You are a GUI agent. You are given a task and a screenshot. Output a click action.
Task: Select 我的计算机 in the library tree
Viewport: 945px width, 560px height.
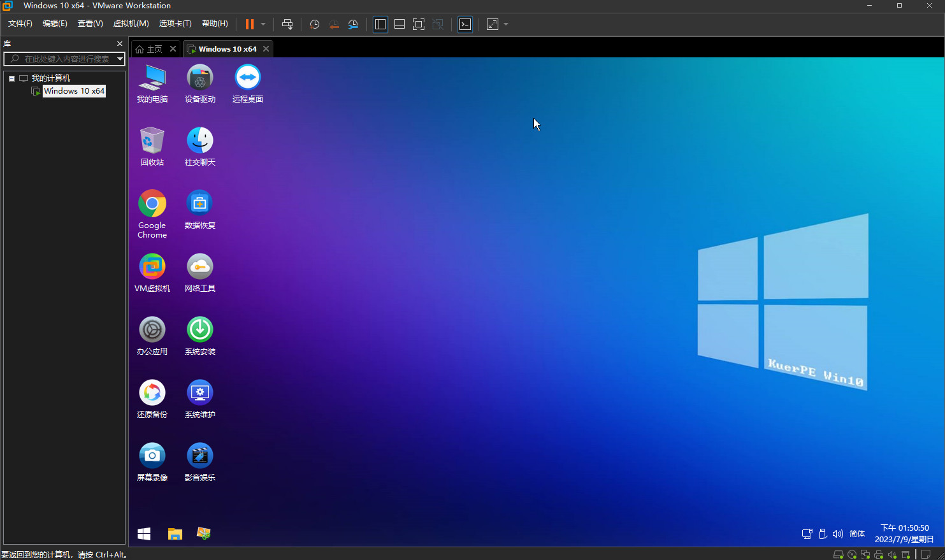point(51,78)
